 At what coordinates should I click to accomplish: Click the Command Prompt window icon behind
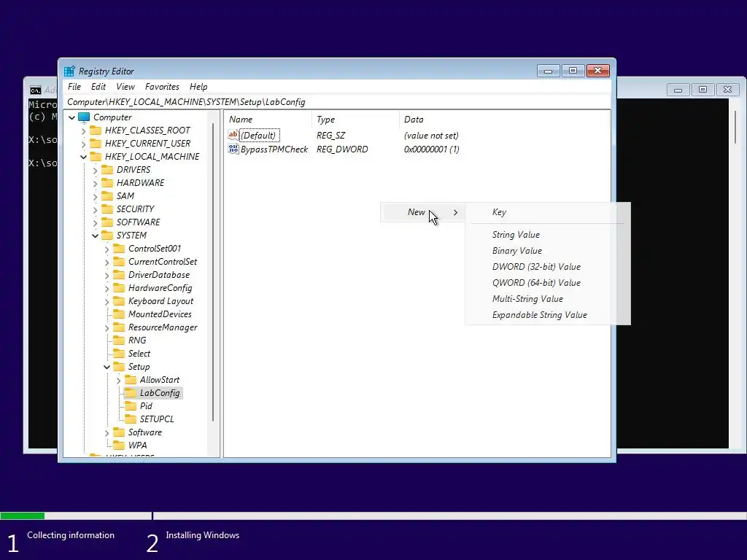36,90
